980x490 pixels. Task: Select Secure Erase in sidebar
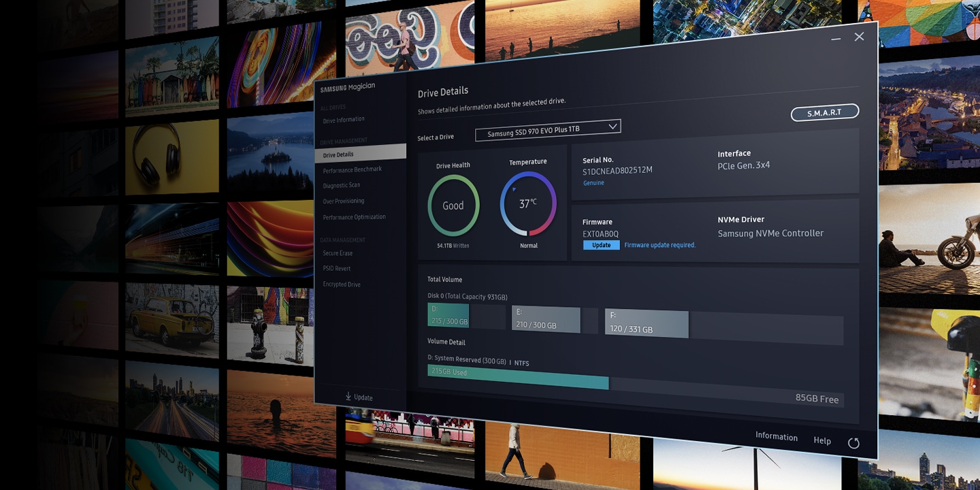point(338,253)
